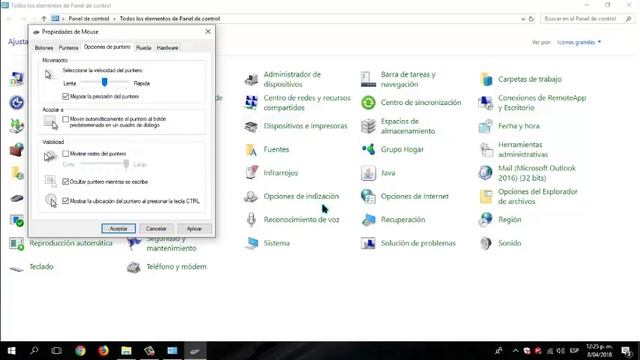This screenshot has width=640, height=360.
Task: Open the Sistema icon
Action: pyautogui.click(x=251, y=243)
